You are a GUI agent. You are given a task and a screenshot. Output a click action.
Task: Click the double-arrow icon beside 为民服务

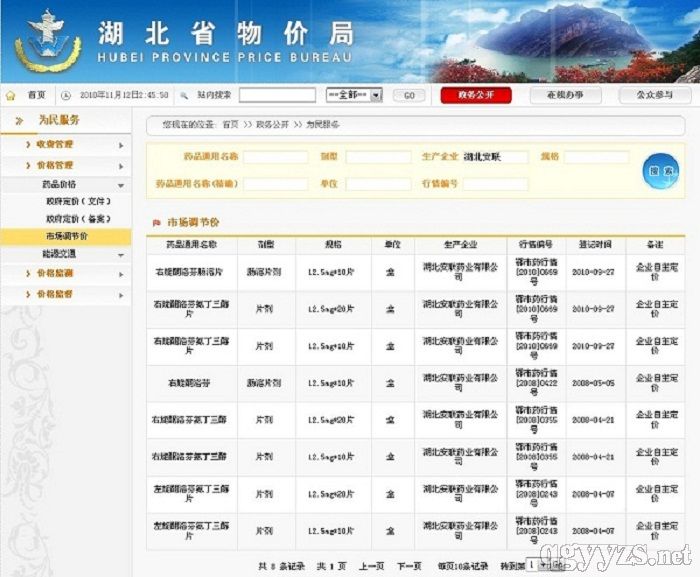[x=18, y=121]
